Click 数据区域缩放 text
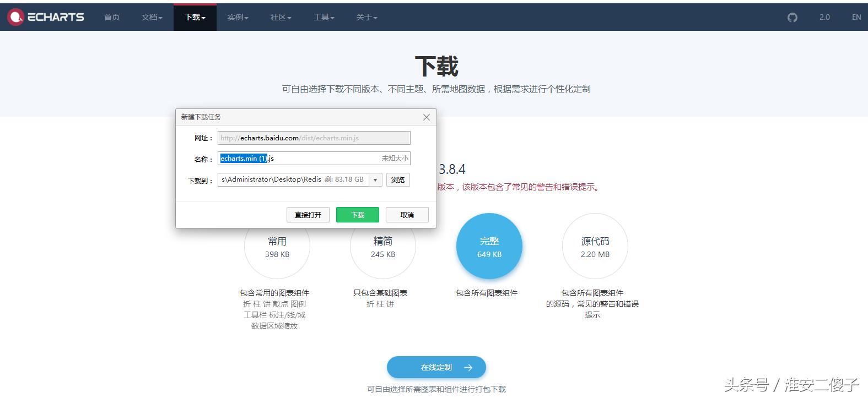Viewport: 868px width, 398px height. coord(274,326)
